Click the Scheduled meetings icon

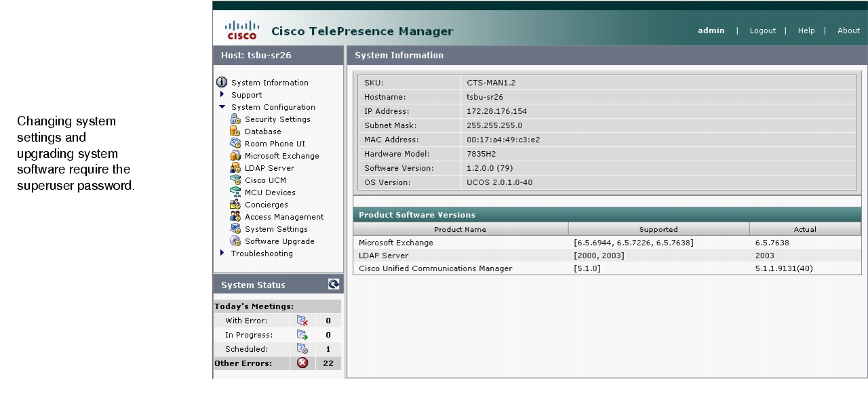(302, 349)
